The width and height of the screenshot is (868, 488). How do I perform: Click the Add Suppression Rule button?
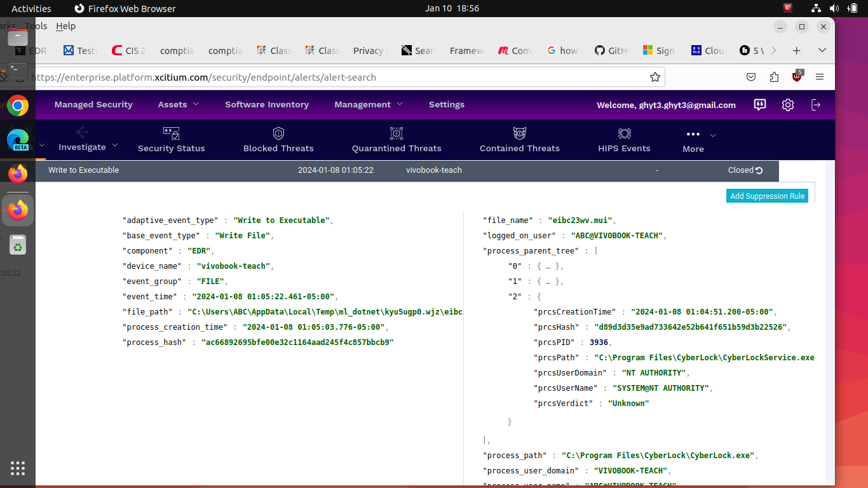[767, 196]
